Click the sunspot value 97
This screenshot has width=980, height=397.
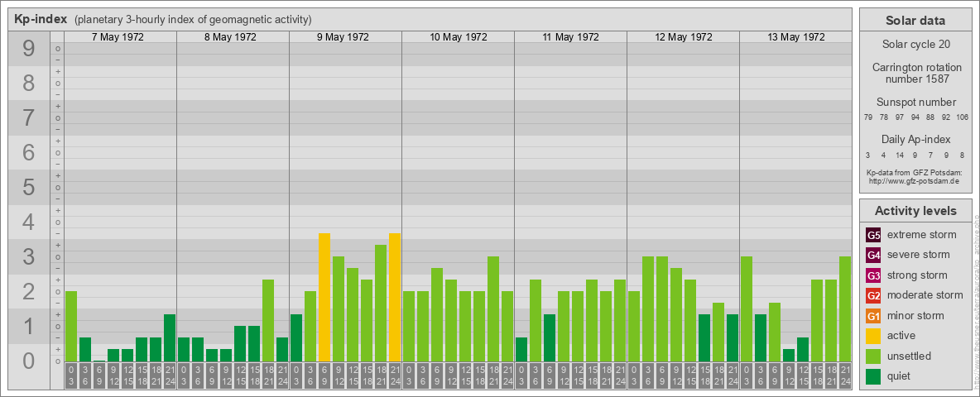900,117
